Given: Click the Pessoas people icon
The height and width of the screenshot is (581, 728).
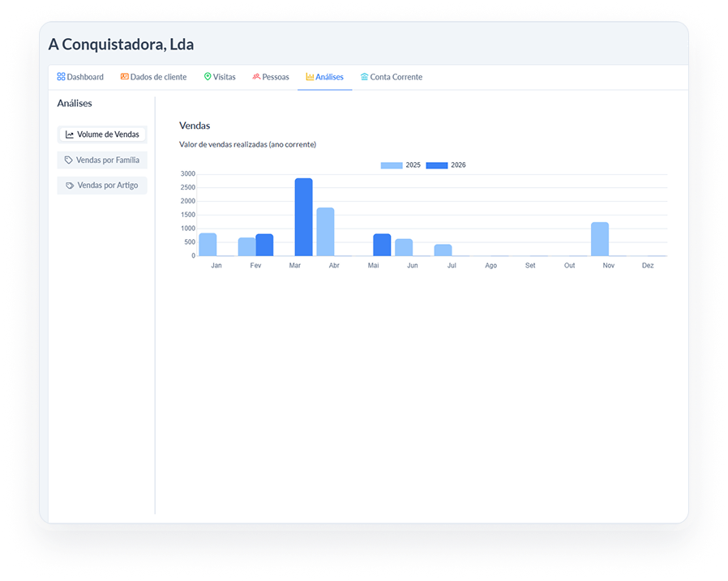Looking at the screenshot, I should click(x=256, y=76).
